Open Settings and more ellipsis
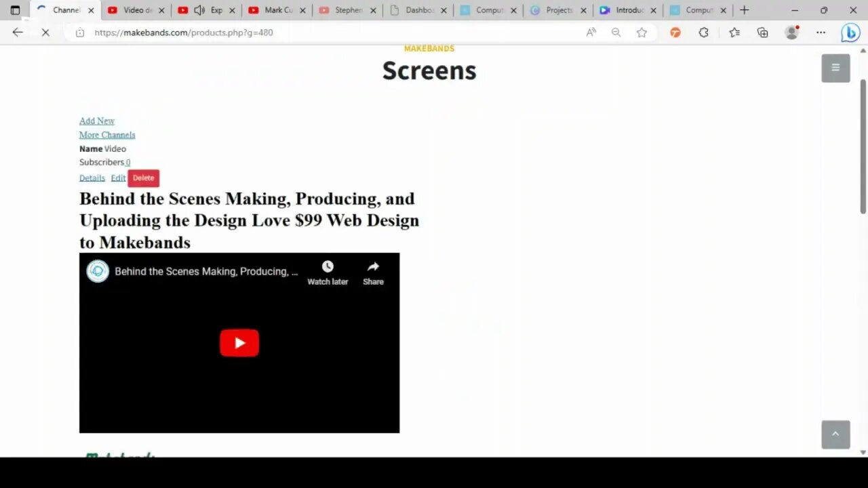 tap(821, 33)
